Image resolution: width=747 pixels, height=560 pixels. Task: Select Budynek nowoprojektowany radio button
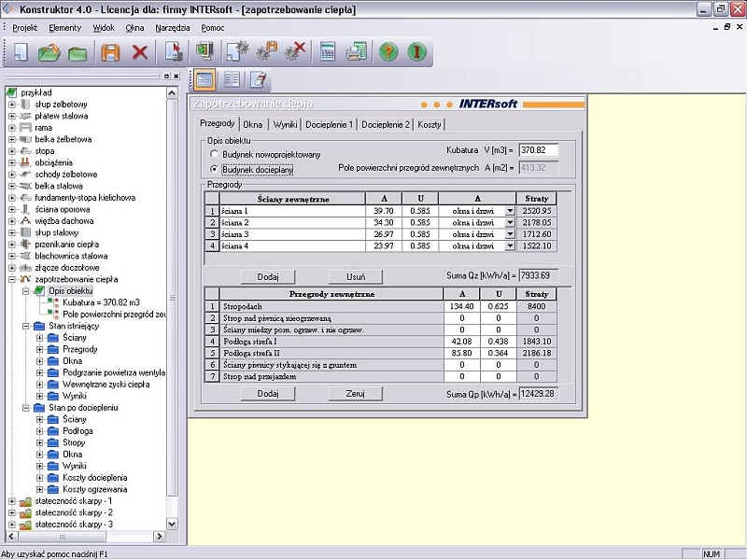click(214, 154)
